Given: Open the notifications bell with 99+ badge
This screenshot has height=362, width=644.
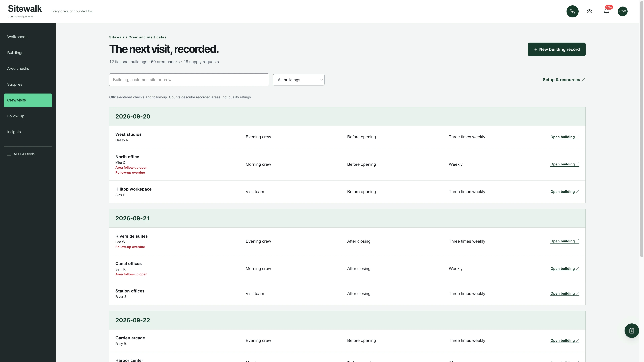Looking at the screenshot, I should coord(606,11).
